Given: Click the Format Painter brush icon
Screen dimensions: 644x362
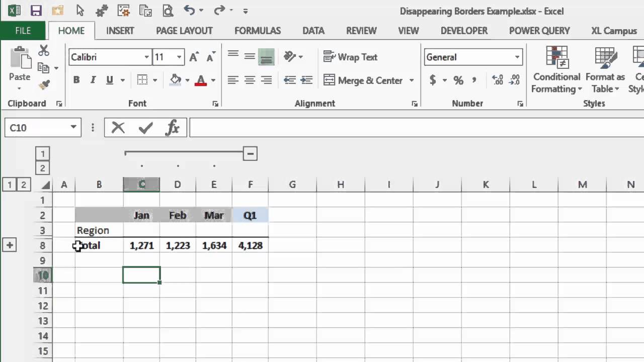Looking at the screenshot, I should 44,84.
